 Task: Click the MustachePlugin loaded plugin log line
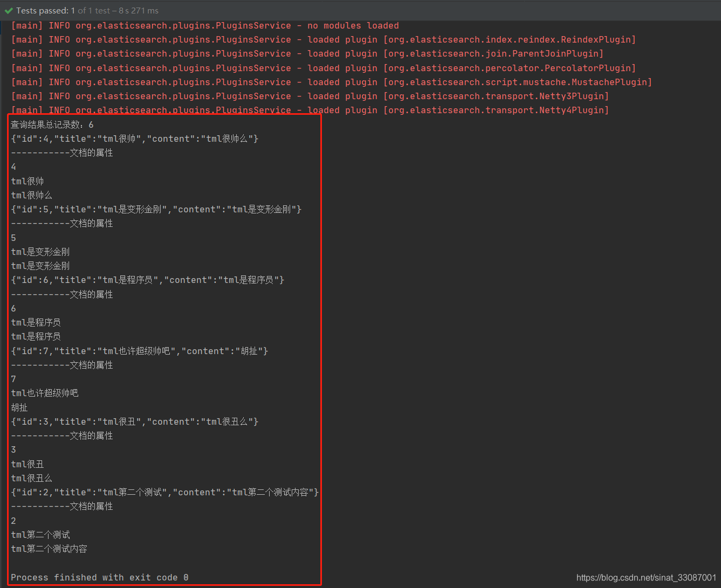pyautogui.click(x=332, y=82)
